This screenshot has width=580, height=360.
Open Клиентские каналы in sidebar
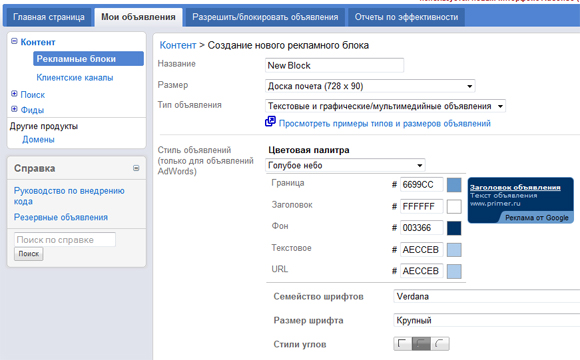click(x=75, y=78)
